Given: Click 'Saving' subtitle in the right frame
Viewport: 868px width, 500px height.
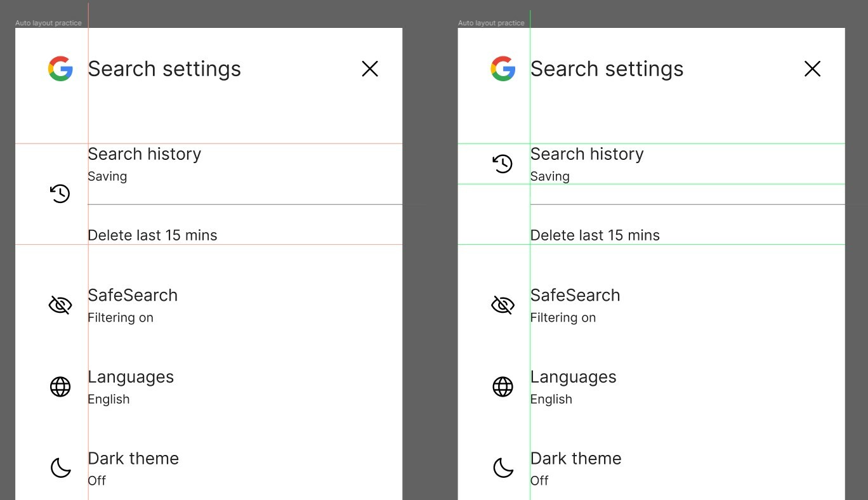Looking at the screenshot, I should click(550, 177).
